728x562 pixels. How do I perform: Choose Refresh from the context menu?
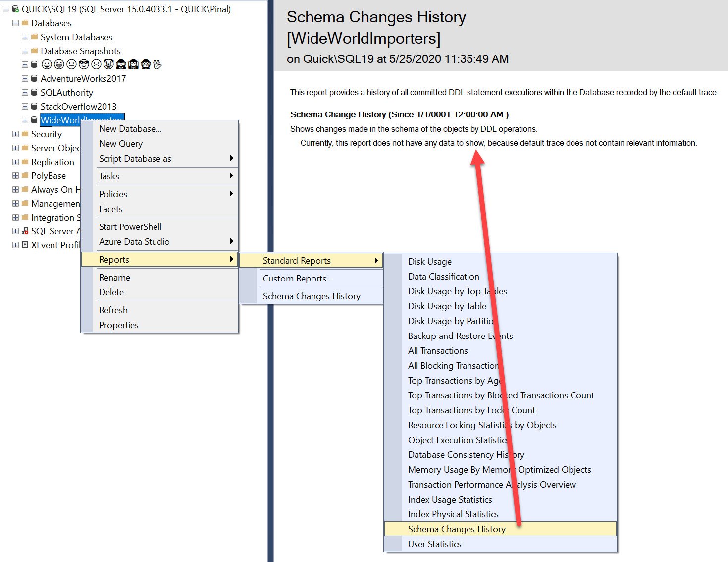coord(159,310)
